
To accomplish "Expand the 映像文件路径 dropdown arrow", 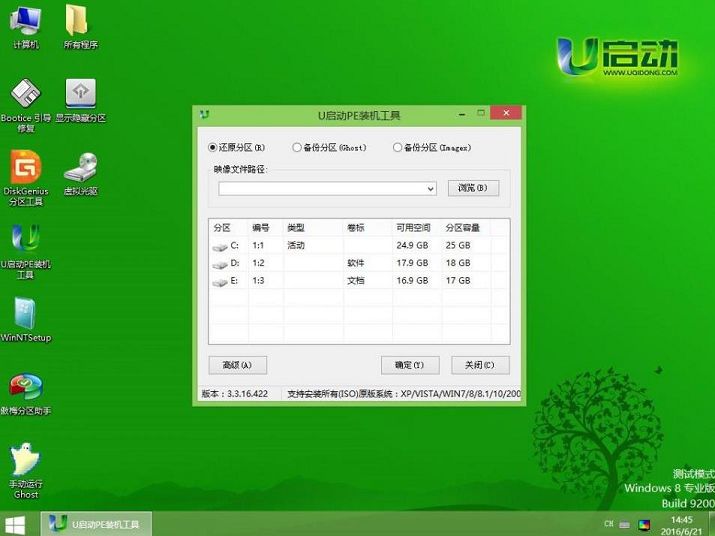I will (430, 189).
